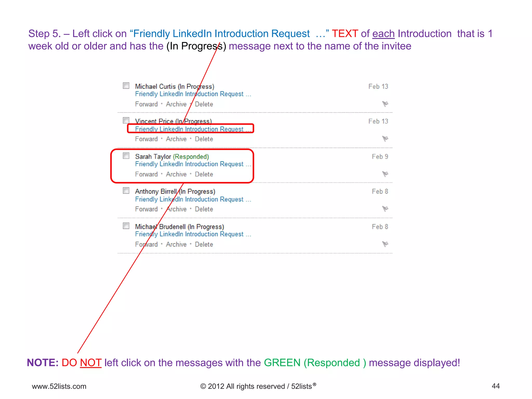Flag the Michael Curtis message

point(385,104)
